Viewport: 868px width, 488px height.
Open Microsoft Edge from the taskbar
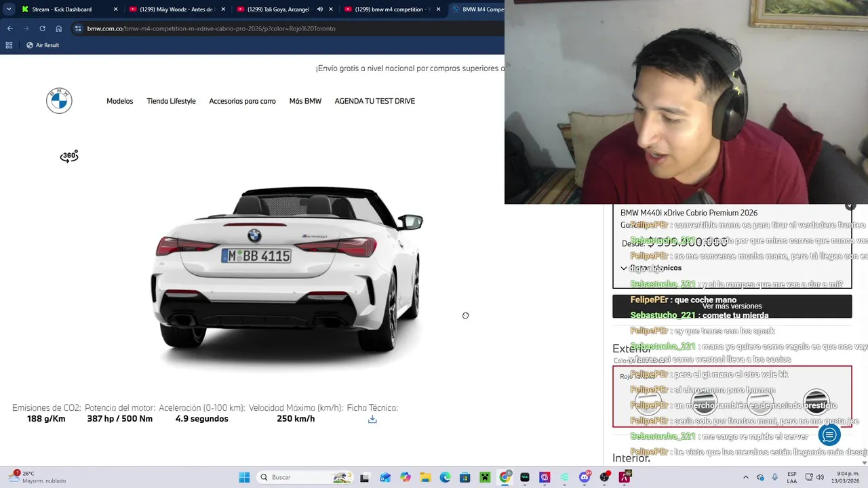click(446, 477)
